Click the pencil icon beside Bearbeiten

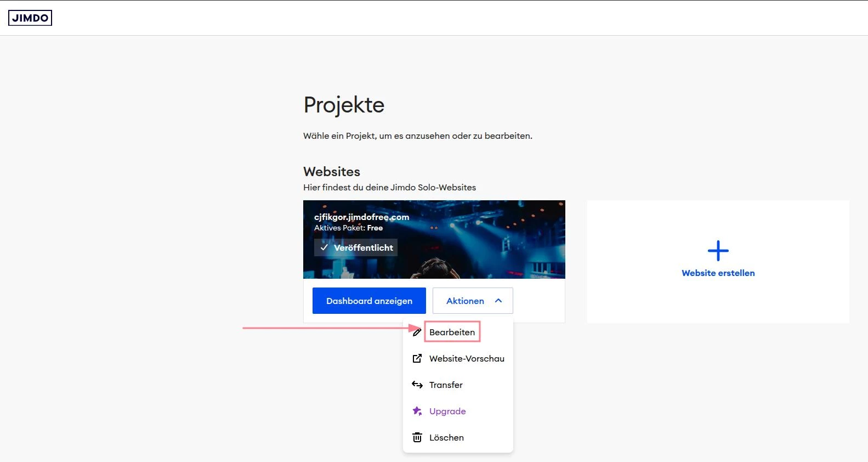(x=417, y=332)
